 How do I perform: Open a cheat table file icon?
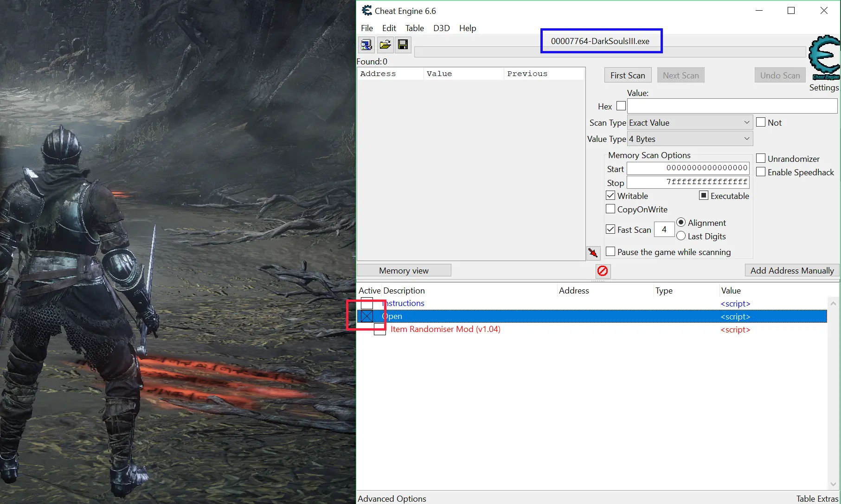pos(385,45)
